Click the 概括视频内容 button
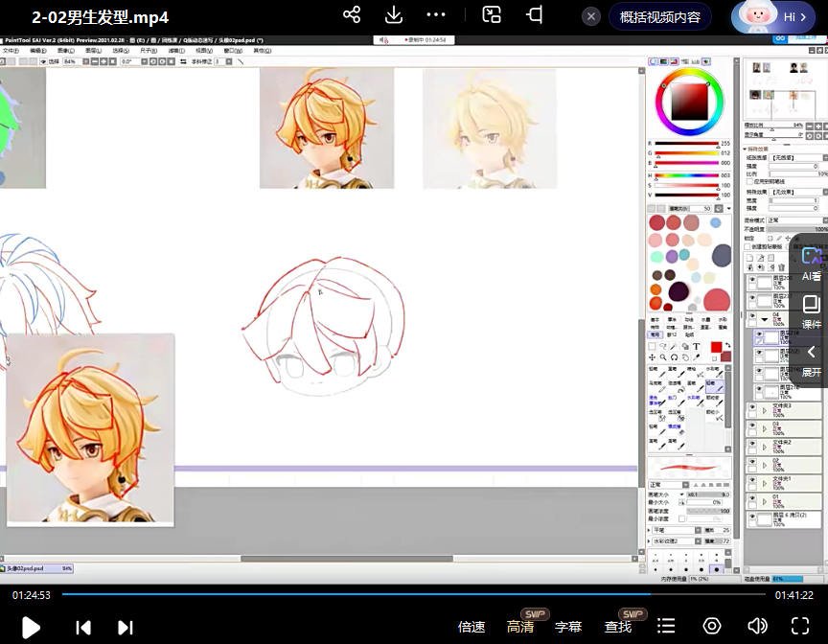This screenshot has height=644, width=828. 660,16
